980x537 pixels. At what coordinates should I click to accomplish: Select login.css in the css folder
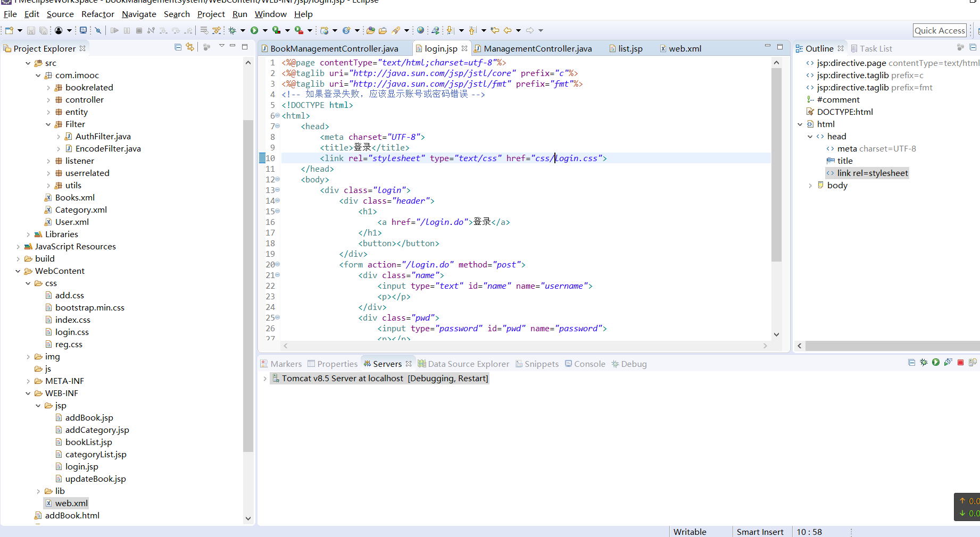pyautogui.click(x=72, y=332)
